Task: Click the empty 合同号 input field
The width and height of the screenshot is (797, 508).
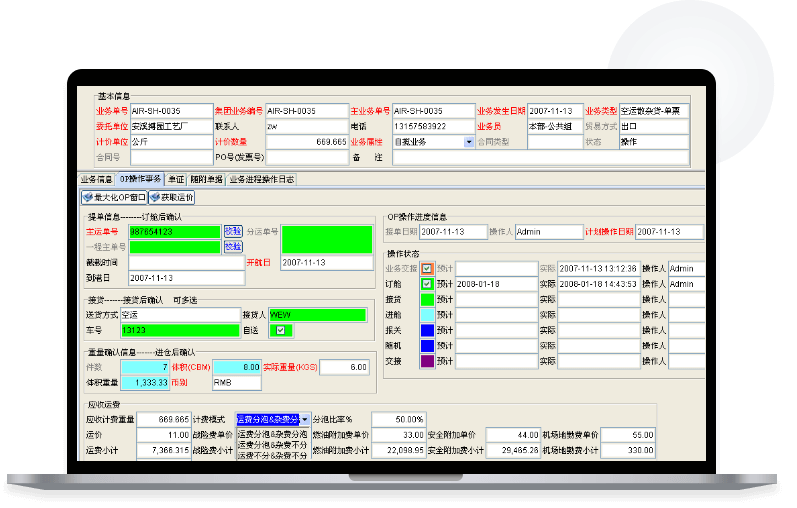Action: coord(171,157)
